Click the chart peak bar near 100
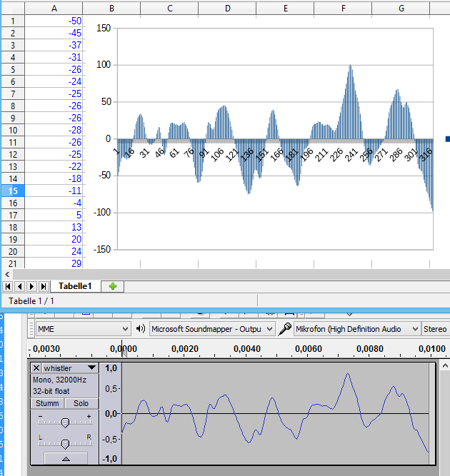The width and height of the screenshot is (450, 476). 350,102
